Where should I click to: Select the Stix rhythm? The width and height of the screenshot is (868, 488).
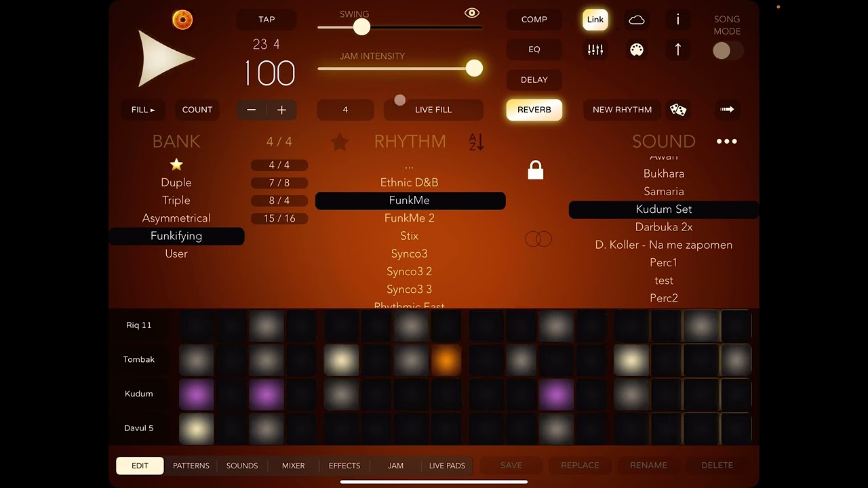410,236
